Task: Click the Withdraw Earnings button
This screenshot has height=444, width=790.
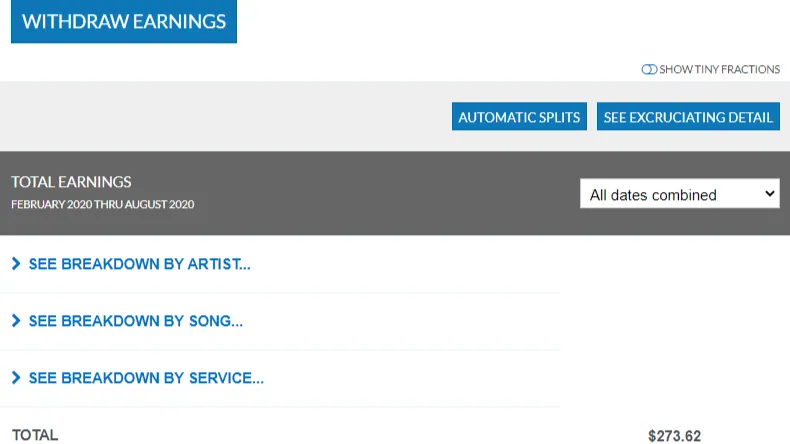Action: pyautogui.click(x=124, y=22)
